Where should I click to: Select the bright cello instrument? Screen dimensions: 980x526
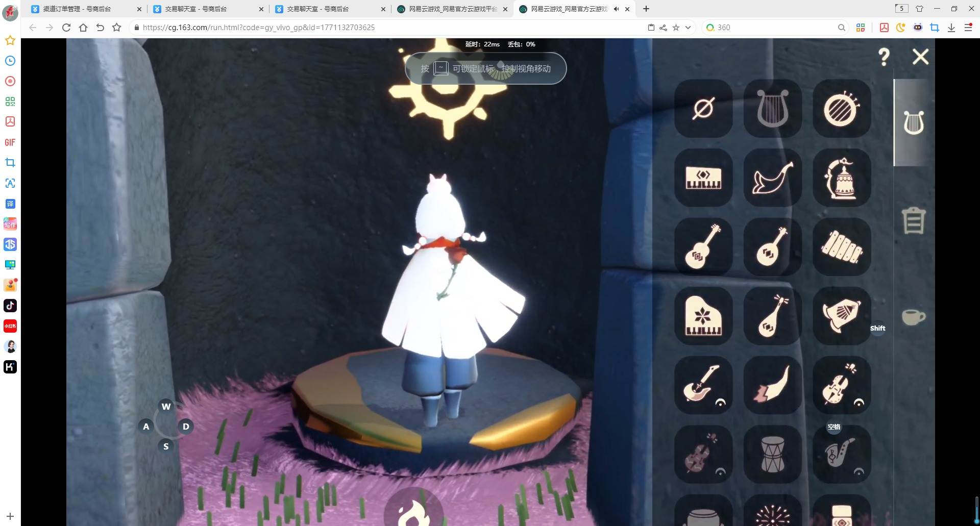(842, 385)
